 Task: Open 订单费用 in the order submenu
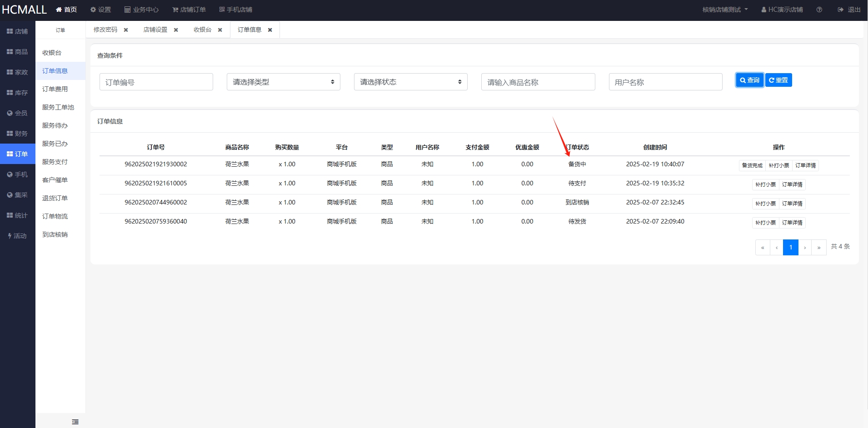tap(60, 89)
